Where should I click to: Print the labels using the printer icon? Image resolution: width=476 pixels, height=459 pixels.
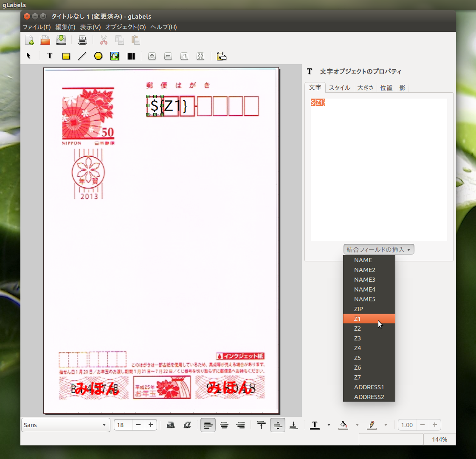82,40
